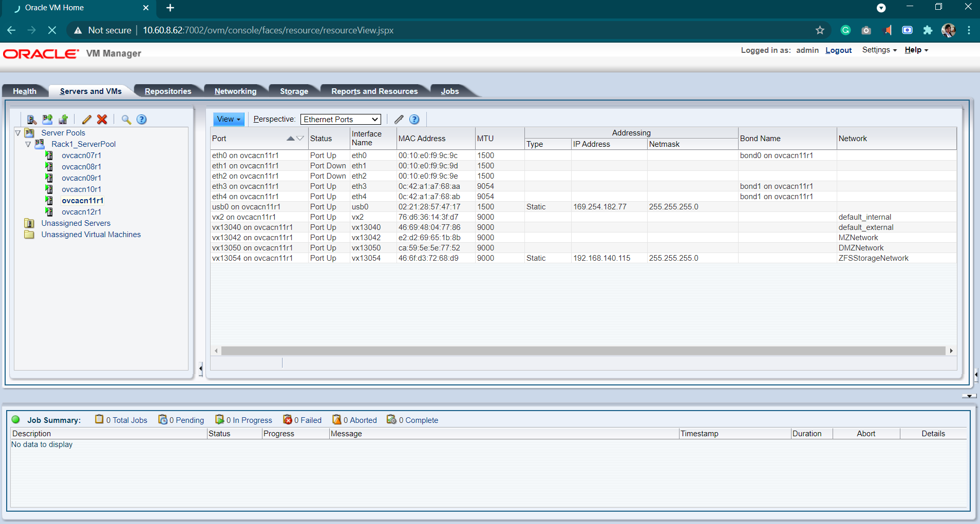This screenshot has height=524, width=980.
Task: Click the Unassigned Servers folder icon
Action: coord(30,223)
